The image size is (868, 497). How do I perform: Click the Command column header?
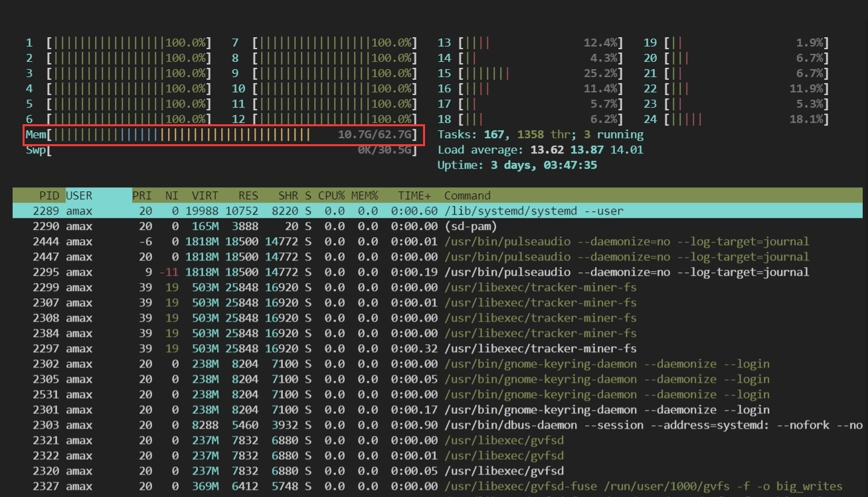click(468, 195)
